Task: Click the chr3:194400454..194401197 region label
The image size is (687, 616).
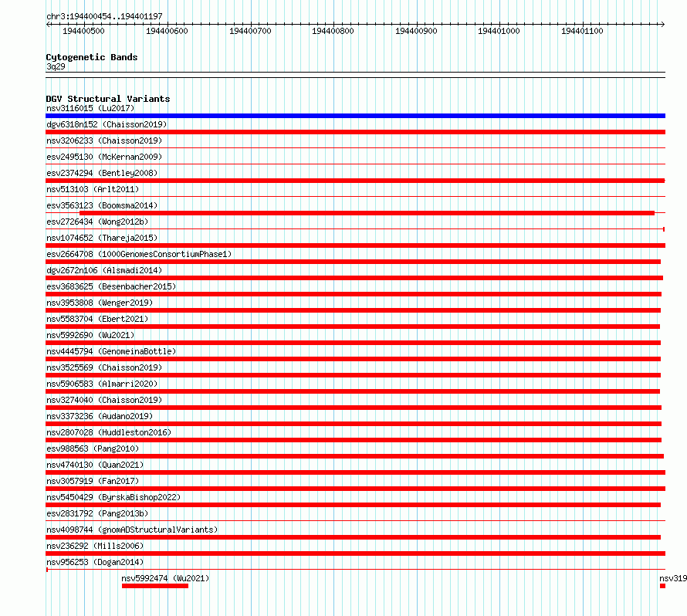Action: (x=104, y=16)
